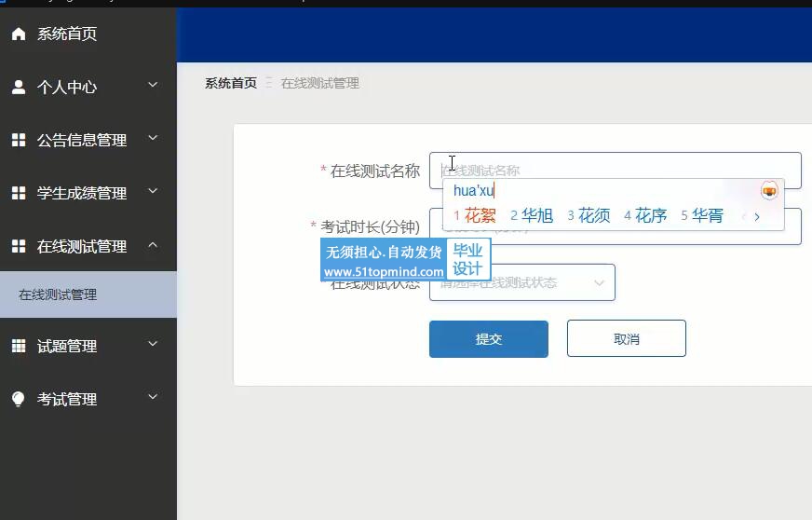Image resolution: width=812 pixels, height=520 pixels.
Task: Click the grid icon beside 公告信息管理
Action: coord(18,141)
